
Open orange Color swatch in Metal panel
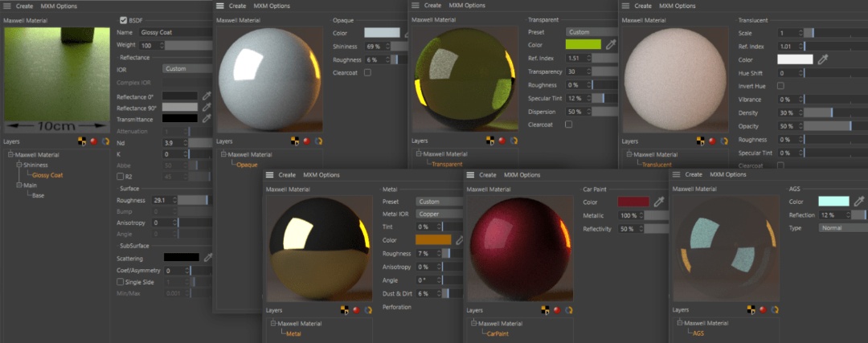(433, 240)
